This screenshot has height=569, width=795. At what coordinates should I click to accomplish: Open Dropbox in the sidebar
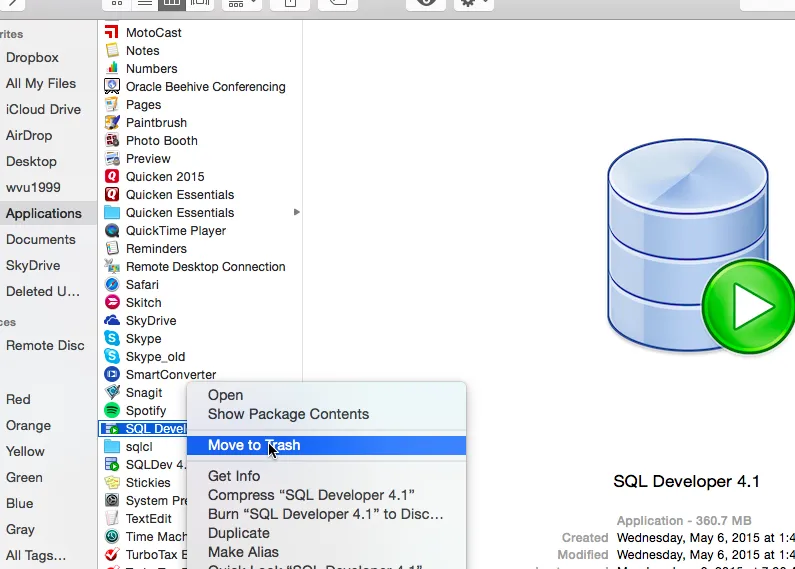(x=32, y=57)
